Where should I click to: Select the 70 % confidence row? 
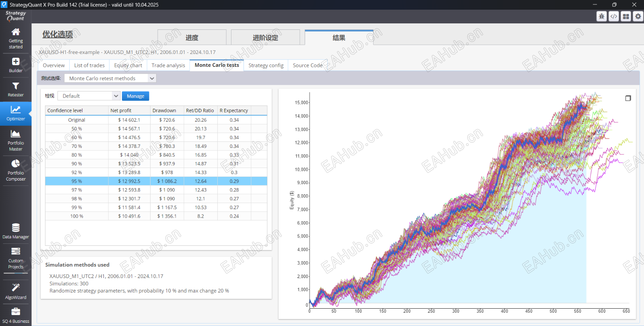pyautogui.click(x=156, y=146)
